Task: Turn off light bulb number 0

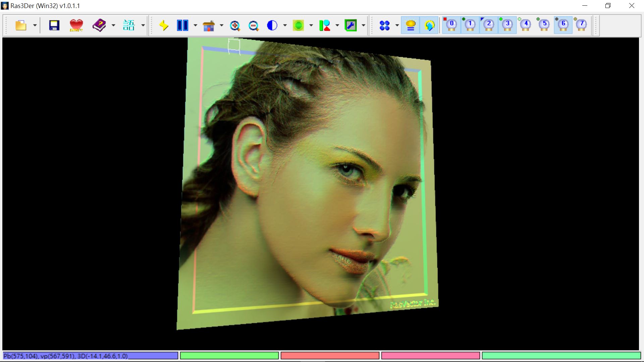Action: [451, 25]
